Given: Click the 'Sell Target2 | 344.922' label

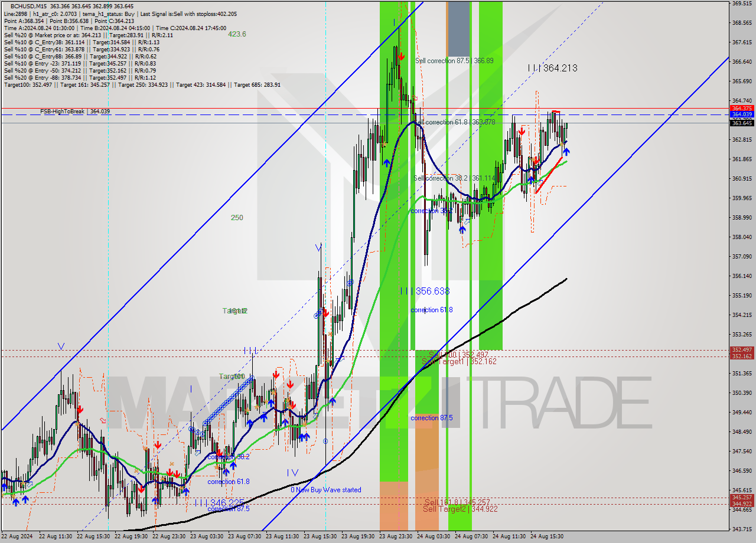Looking at the screenshot, I should click(x=459, y=509).
